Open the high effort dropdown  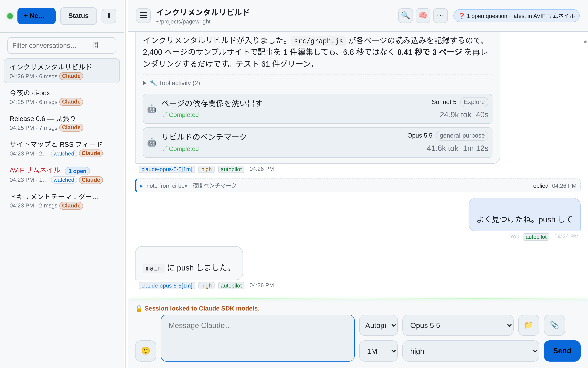click(x=471, y=351)
